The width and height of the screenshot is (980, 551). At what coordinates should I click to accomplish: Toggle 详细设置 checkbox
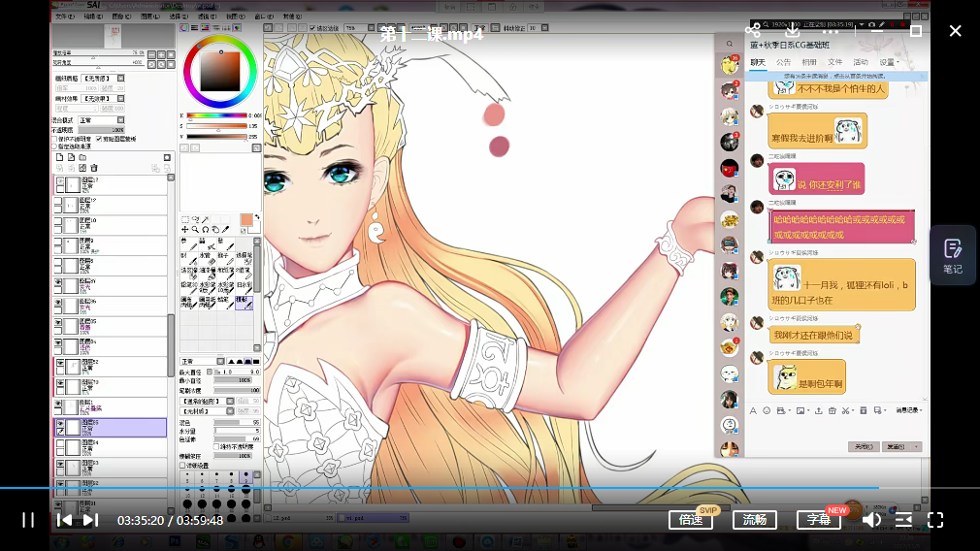[182, 465]
